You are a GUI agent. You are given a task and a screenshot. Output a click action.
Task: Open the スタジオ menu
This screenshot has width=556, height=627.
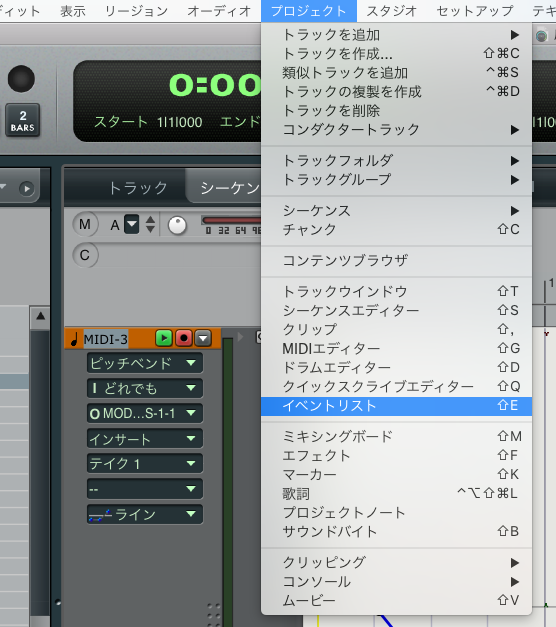[392, 11]
